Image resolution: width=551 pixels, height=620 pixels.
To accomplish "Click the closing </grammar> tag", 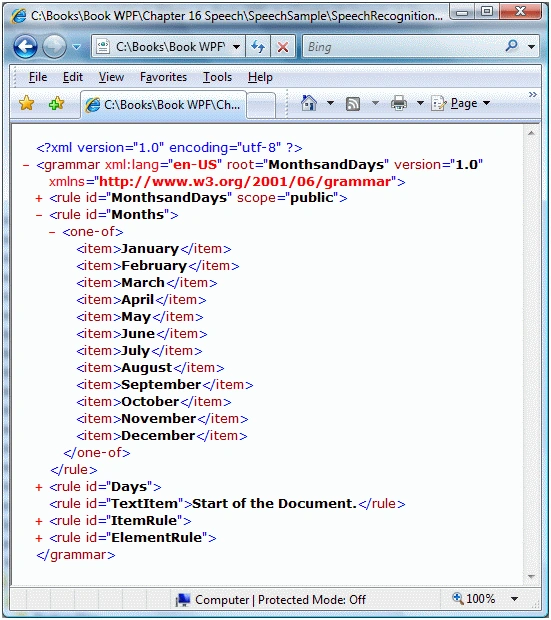I will click(76, 555).
